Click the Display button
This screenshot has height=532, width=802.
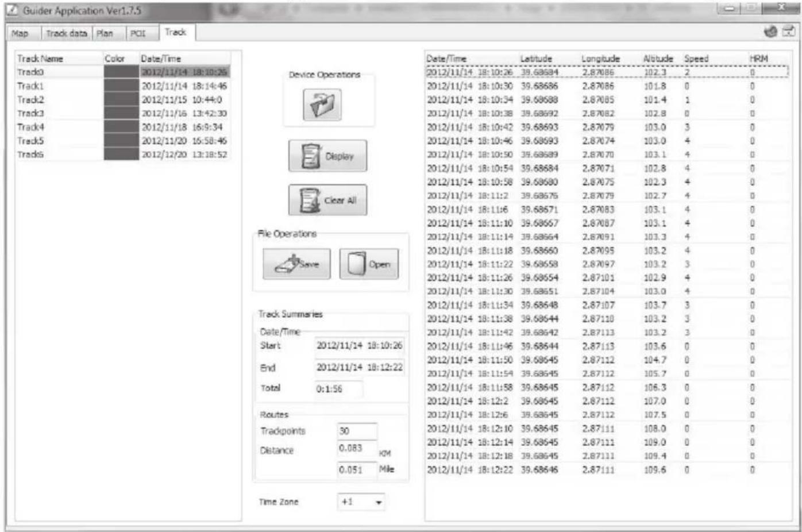[327, 156]
